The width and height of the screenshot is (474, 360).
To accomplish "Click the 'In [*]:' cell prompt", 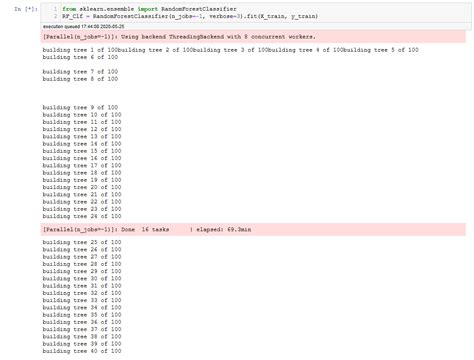I will [x=26, y=9].
